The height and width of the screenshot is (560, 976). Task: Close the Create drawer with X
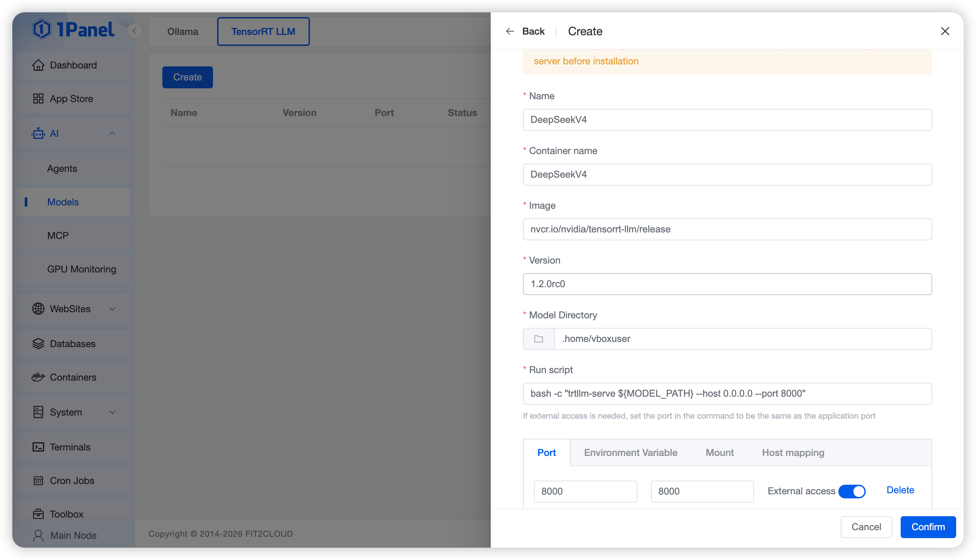coord(945,31)
